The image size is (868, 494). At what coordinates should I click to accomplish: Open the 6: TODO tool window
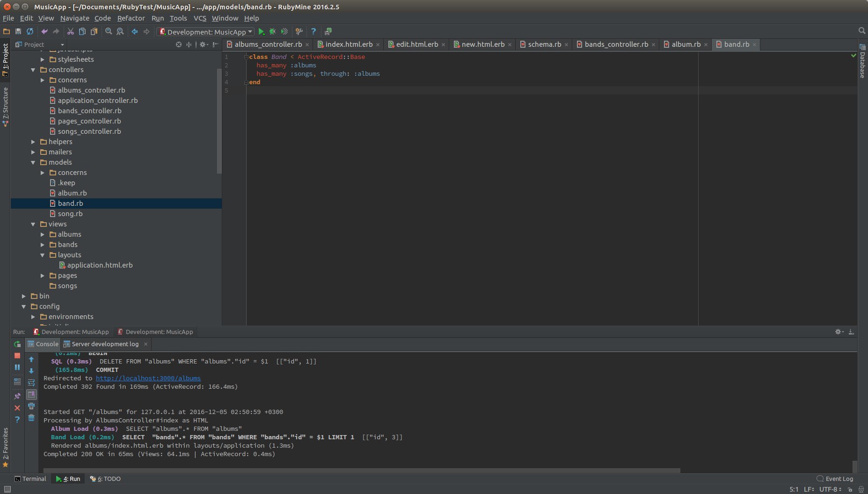tap(105, 479)
